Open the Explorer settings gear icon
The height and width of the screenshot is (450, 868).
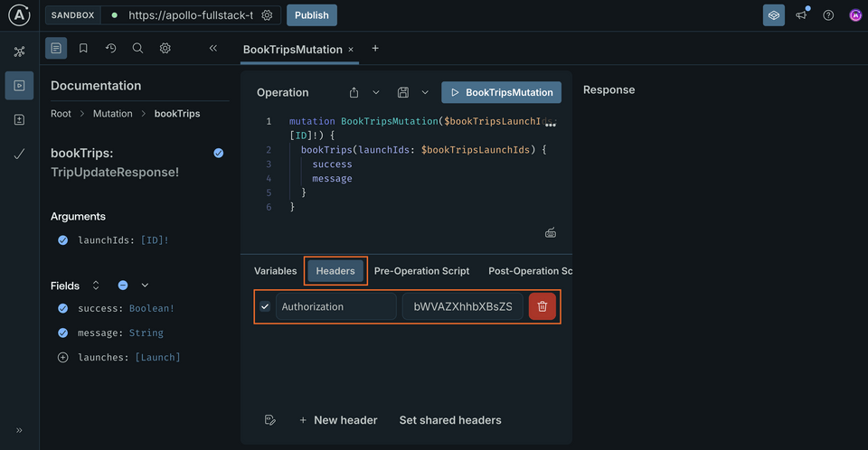[165, 48]
